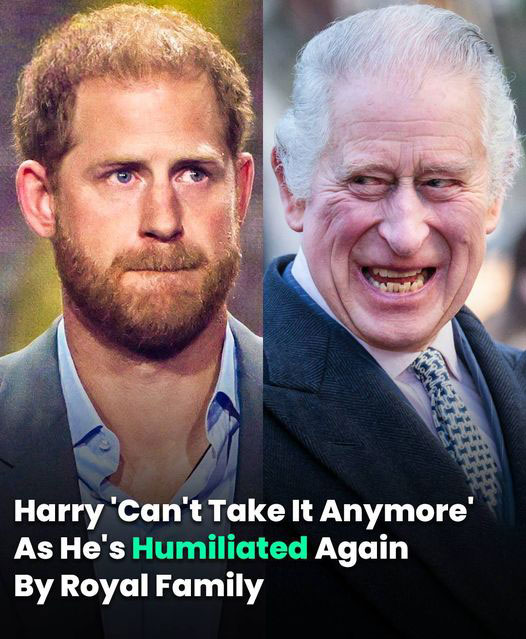Click the vertical divider between the two photos
This screenshot has height=639, width=526.
click(x=263, y=245)
